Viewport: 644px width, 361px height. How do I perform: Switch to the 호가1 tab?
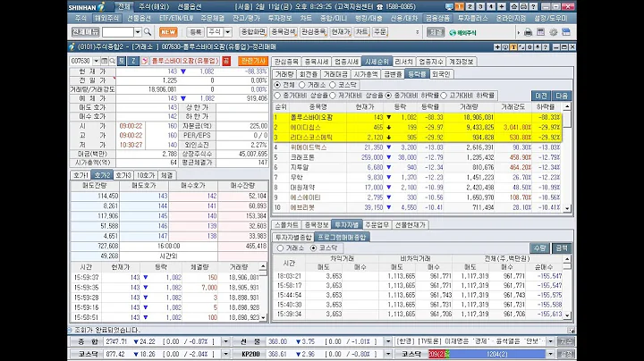(80, 175)
